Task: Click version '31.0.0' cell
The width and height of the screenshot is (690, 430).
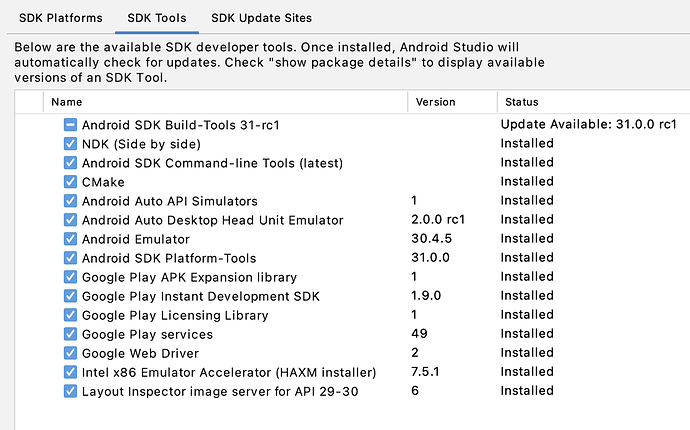Action: (x=430, y=257)
